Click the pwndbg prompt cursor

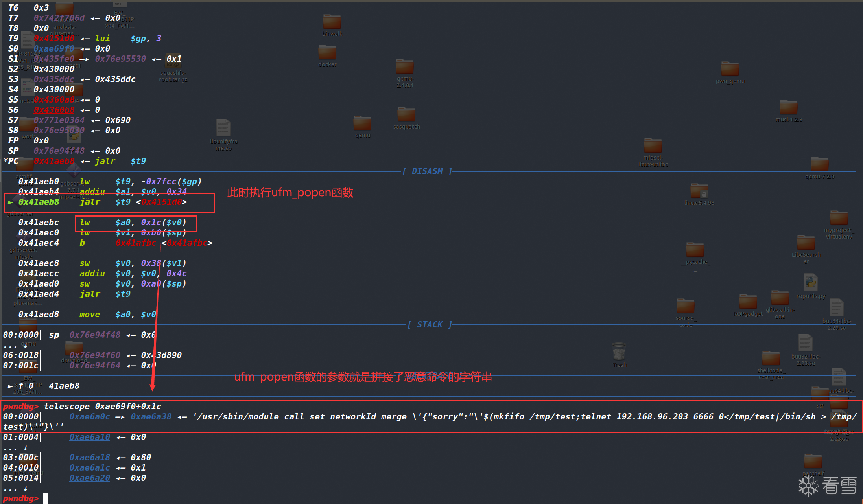click(46, 498)
